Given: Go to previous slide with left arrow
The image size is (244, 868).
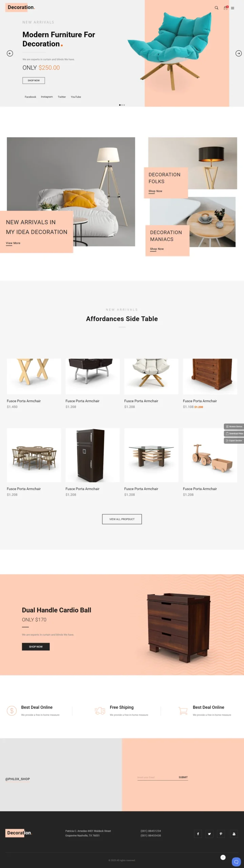Looking at the screenshot, I should tap(10, 53).
